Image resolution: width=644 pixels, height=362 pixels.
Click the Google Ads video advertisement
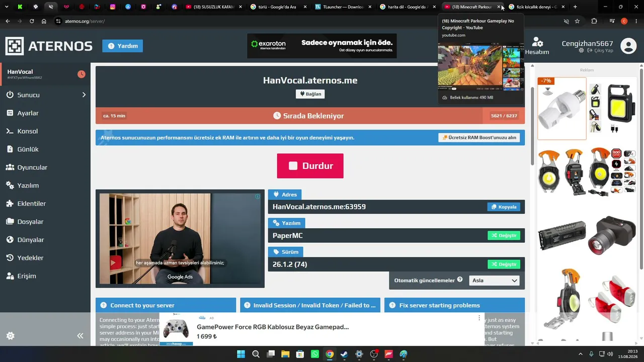[180, 238]
